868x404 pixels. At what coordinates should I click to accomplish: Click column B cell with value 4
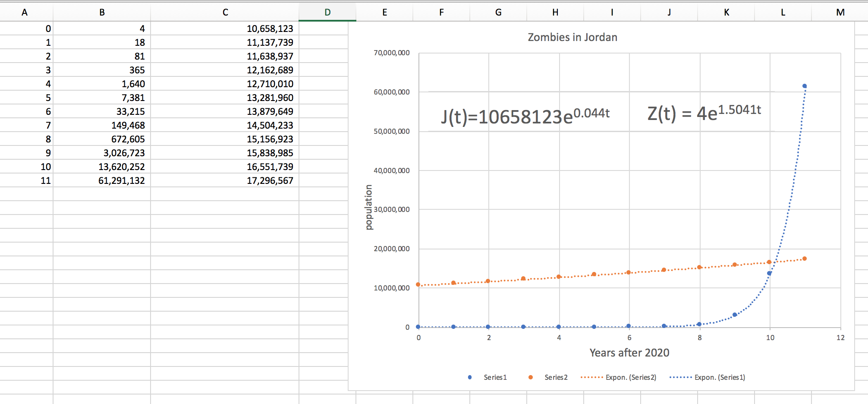click(102, 28)
